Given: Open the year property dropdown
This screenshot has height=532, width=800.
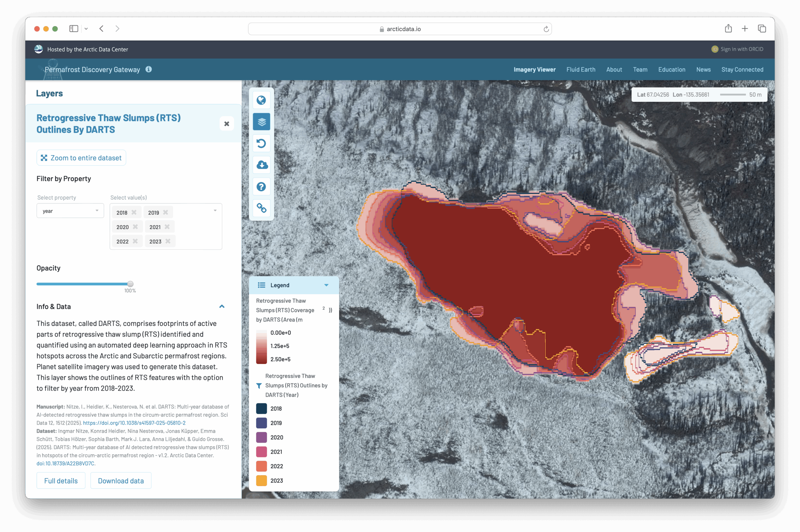Looking at the screenshot, I should [70, 211].
